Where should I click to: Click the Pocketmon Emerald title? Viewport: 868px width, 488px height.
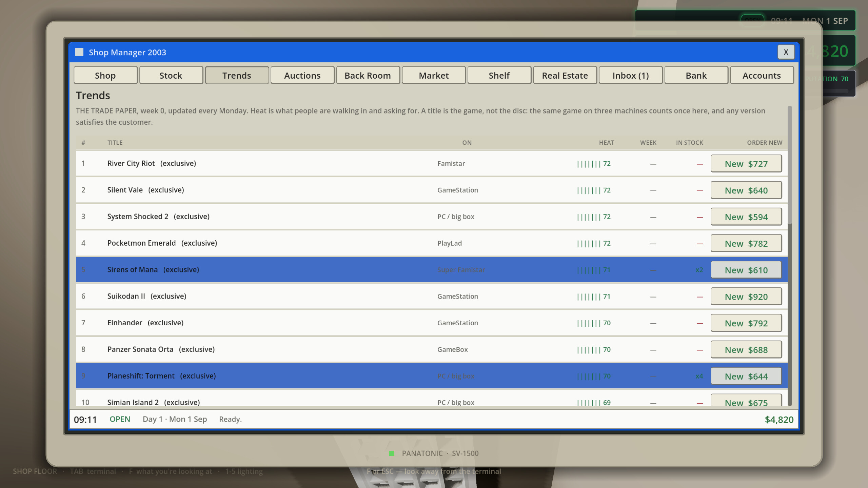point(141,243)
